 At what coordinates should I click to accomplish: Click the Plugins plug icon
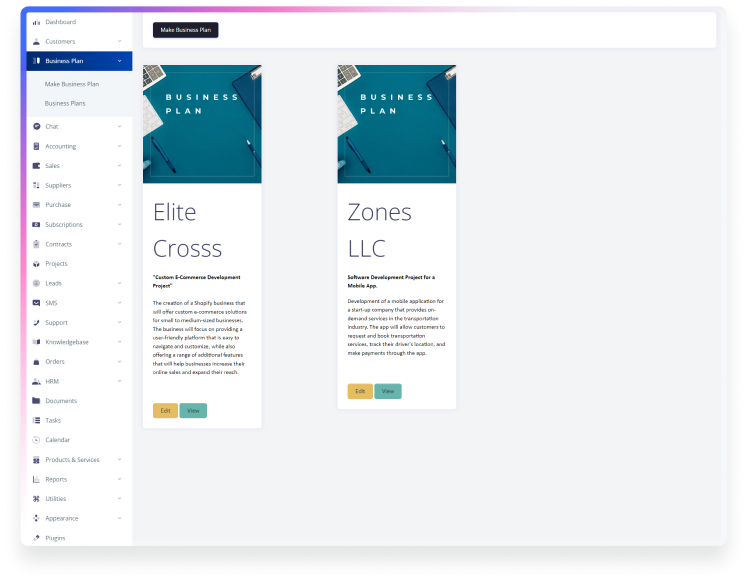point(36,538)
